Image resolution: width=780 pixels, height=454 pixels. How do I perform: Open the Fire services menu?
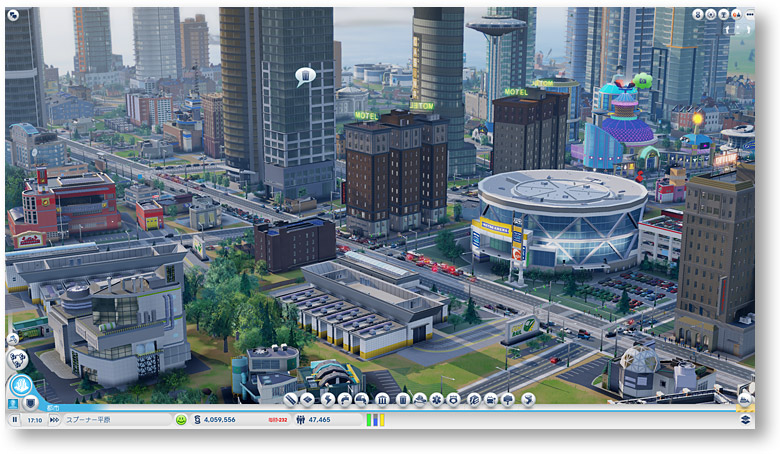tap(419, 400)
